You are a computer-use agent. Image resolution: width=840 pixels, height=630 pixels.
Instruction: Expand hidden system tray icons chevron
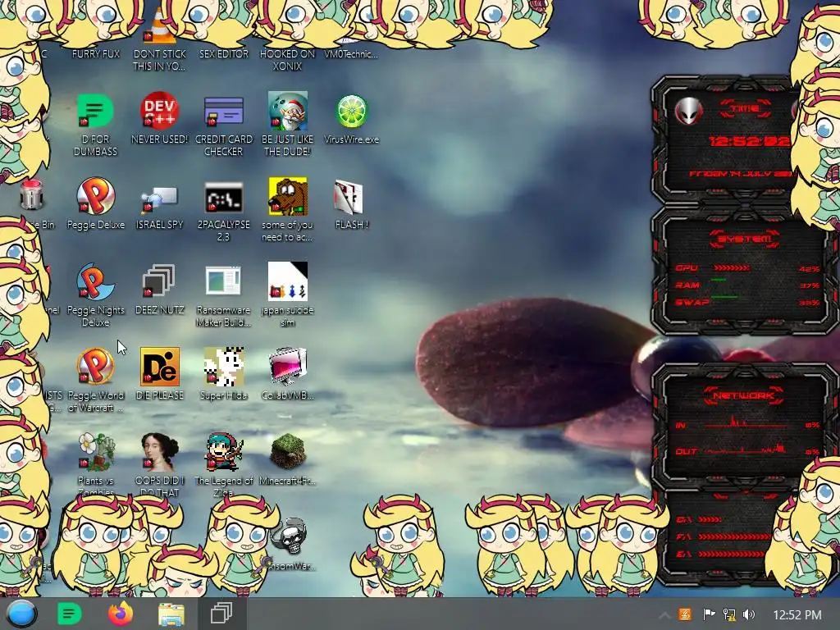coord(664,615)
